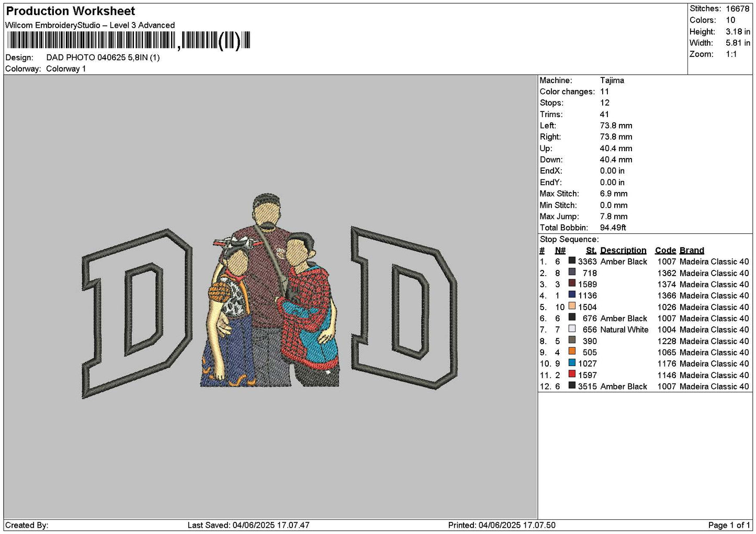Screen dimensions: 756x534
Task: Click the Stop Sequence heading
Action: (569, 240)
